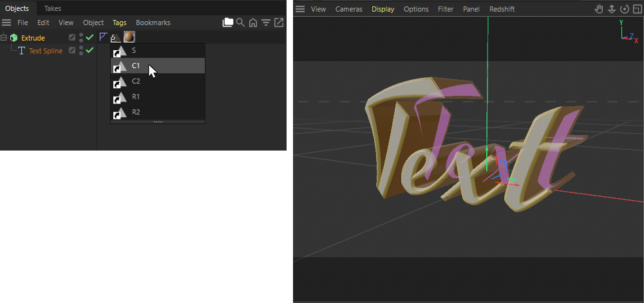Click the selection tag icon beside S
The width and height of the screenshot is (644, 303).
pos(120,51)
